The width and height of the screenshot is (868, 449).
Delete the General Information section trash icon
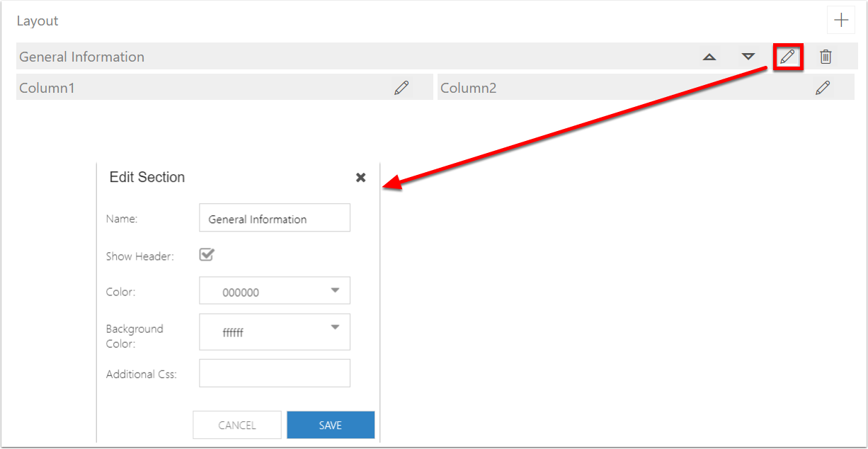click(826, 56)
